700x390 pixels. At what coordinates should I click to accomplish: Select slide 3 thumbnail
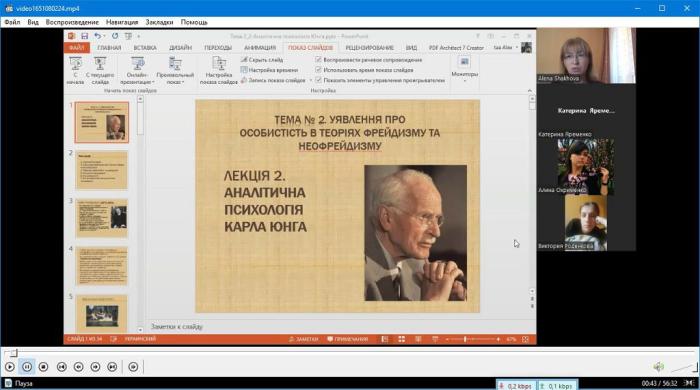[102, 218]
